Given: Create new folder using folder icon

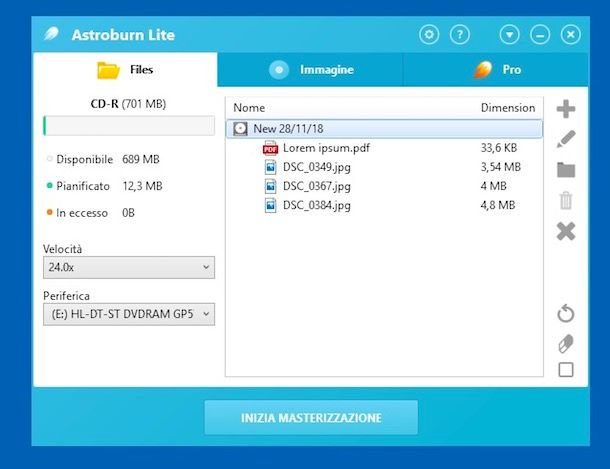Looking at the screenshot, I should [566, 170].
